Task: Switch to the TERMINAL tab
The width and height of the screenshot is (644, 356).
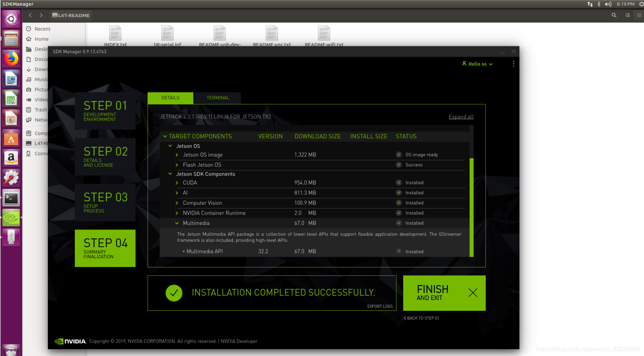Action: [218, 98]
